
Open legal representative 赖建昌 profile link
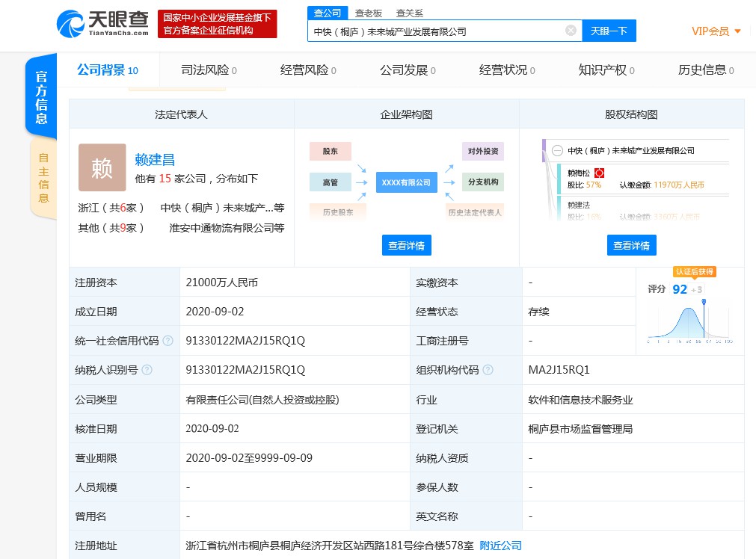click(155, 159)
